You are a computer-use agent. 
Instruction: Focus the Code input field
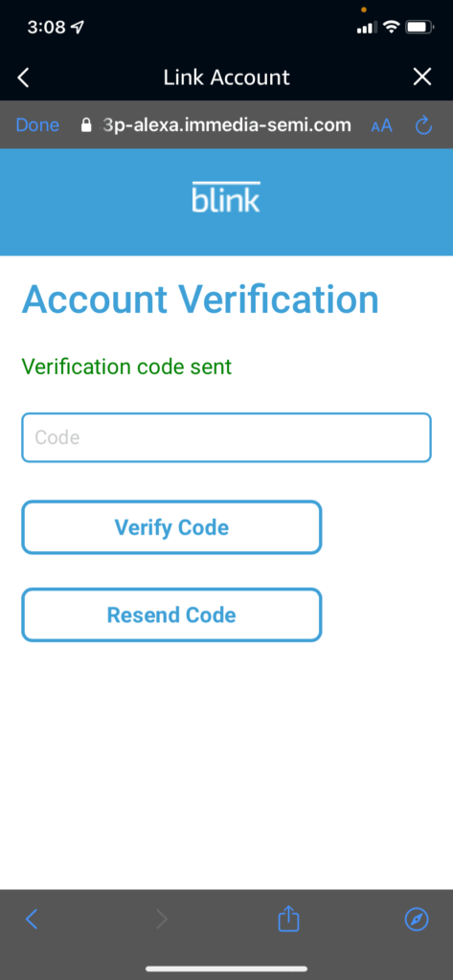point(226,437)
